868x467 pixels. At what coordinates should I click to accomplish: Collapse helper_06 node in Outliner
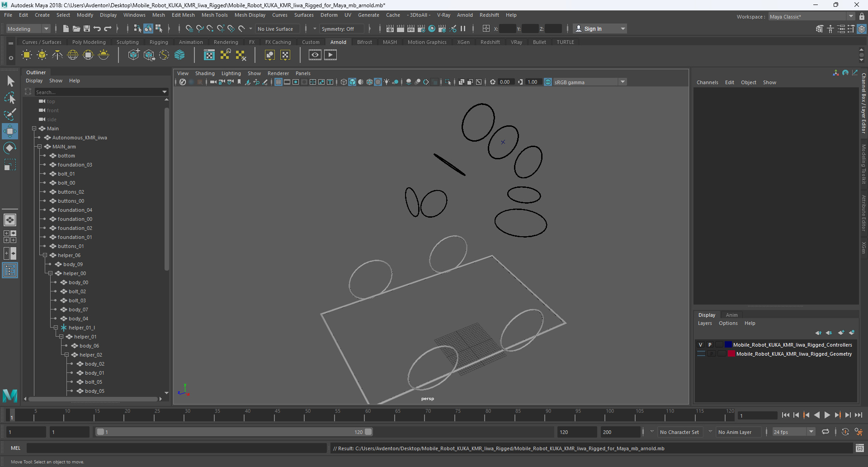(x=45, y=255)
